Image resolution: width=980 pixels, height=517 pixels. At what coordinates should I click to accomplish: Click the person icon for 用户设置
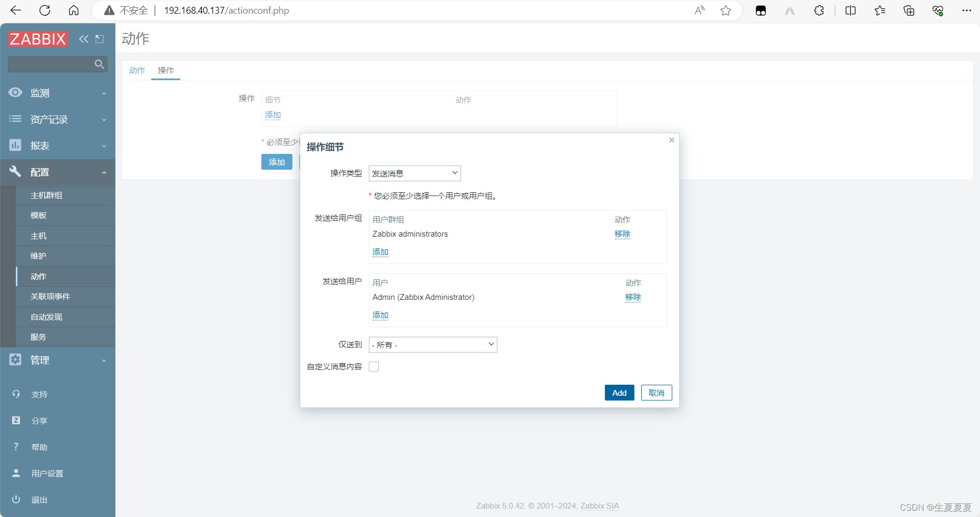tap(16, 473)
